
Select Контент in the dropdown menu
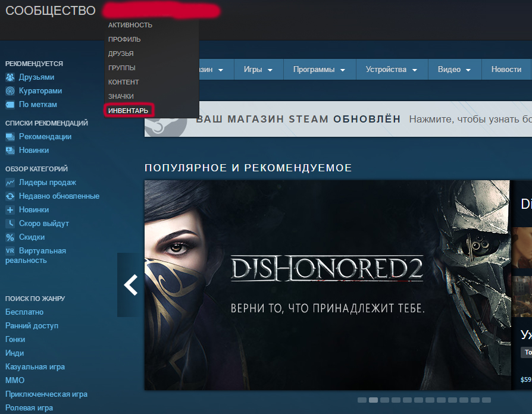point(124,82)
